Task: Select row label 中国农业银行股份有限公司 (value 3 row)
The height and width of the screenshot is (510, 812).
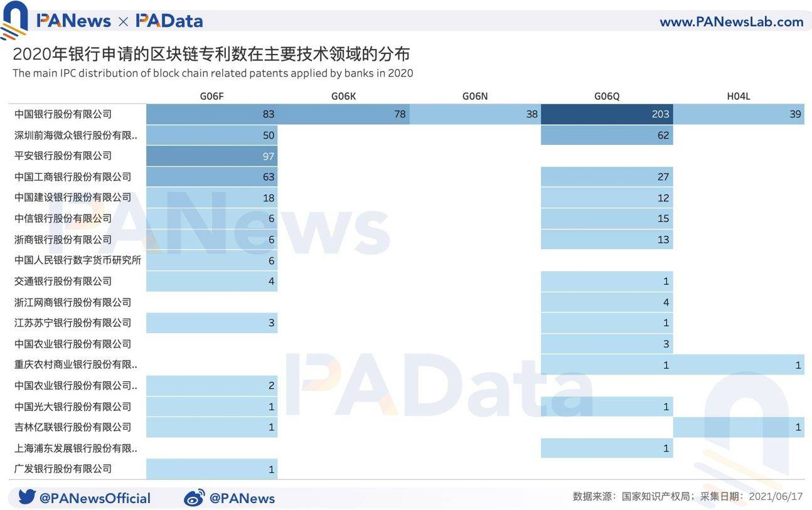Action: (73, 344)
